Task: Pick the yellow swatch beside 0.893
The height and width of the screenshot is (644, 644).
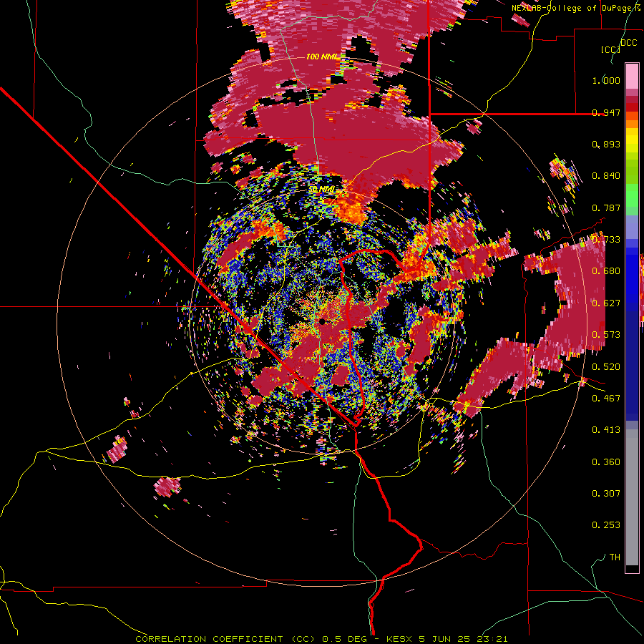Action: (x=632, y=141)
